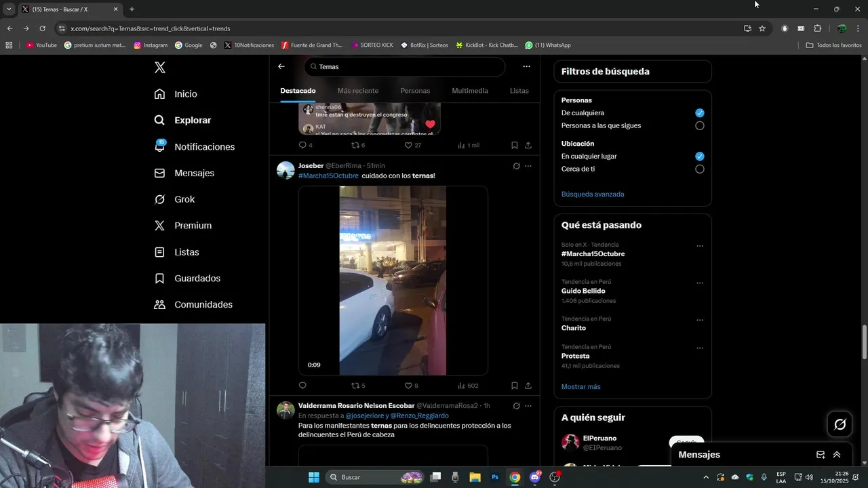The width and height of the screenshot is (868, 488).
Task: Open File Explorer from taskbar
Action: 475,477
